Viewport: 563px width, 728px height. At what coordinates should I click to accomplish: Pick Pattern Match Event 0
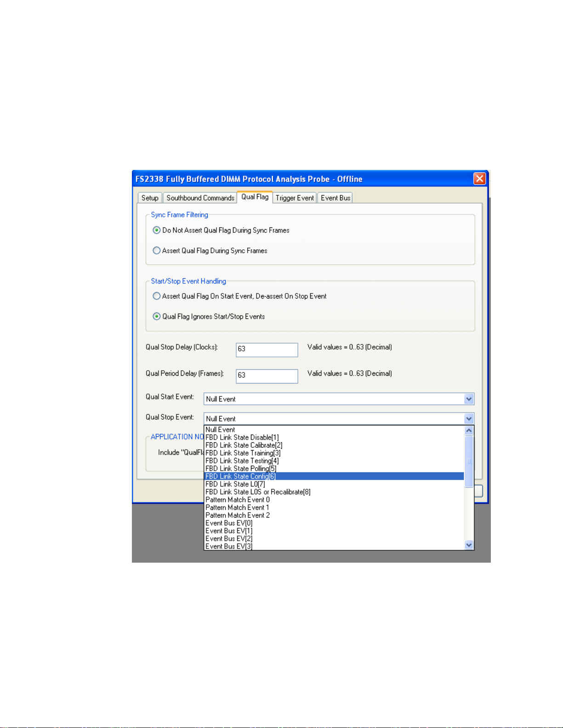click(334, 500)
